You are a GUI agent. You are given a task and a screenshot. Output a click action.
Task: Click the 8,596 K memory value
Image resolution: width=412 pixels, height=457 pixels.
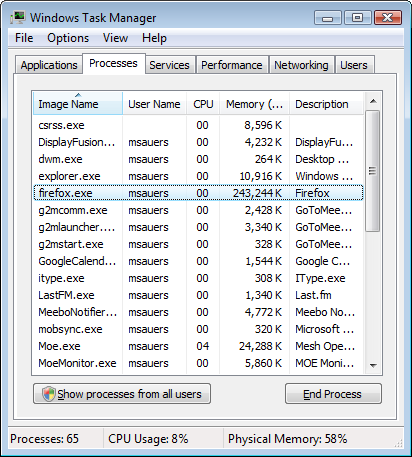click(263, 125)
